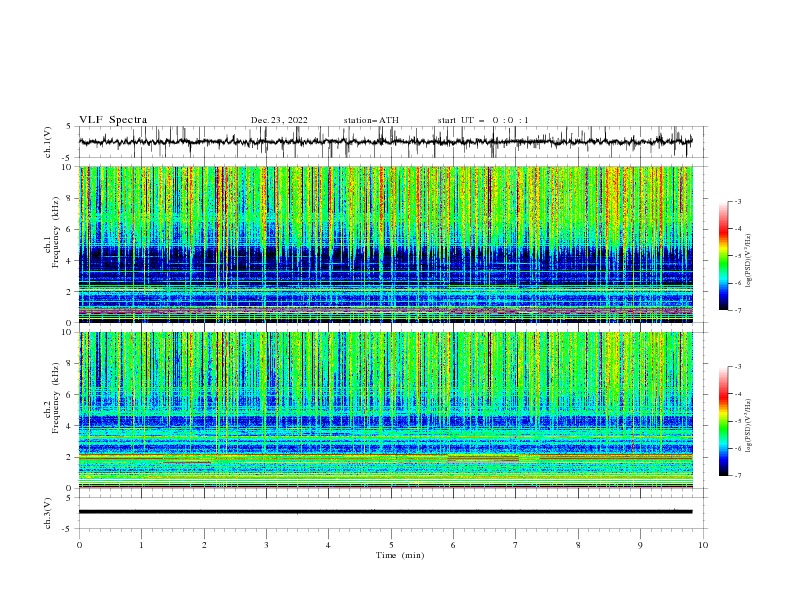This screenshot has width=792, height=612.
Task: Click the time axis tick label '9'
Action: coord(640,545)
